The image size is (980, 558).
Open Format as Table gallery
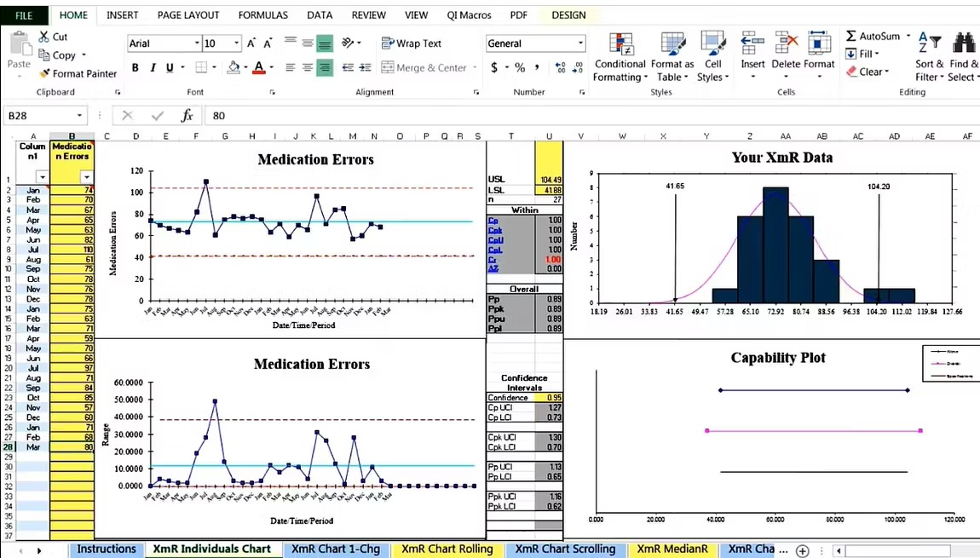672,57
